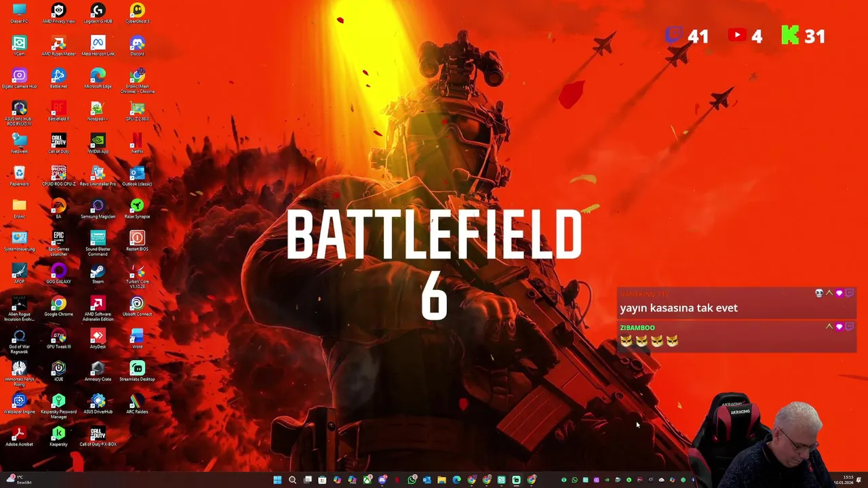Launch the Steam desktop shortcut
This screenshot has height=488, width=868.
coord(98,273)
